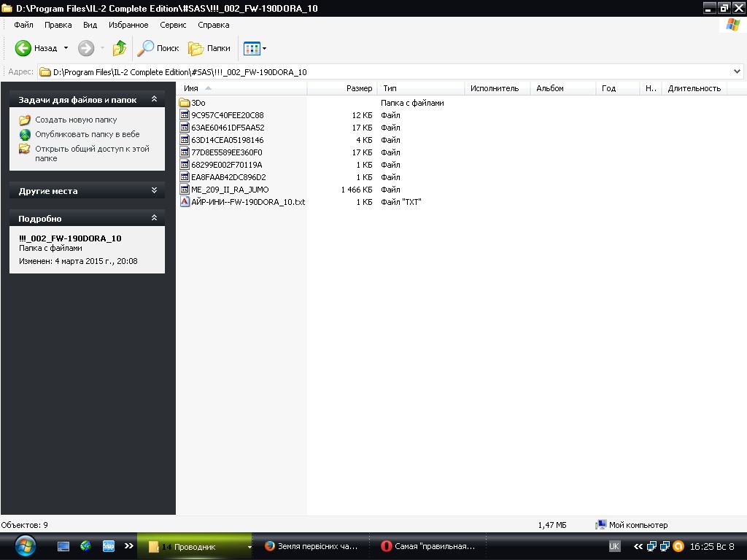The height and width of the screenshot is (560, 747).
Task: Select the АЙР-ИНИ txt file icon
Action: click(185, 201)
